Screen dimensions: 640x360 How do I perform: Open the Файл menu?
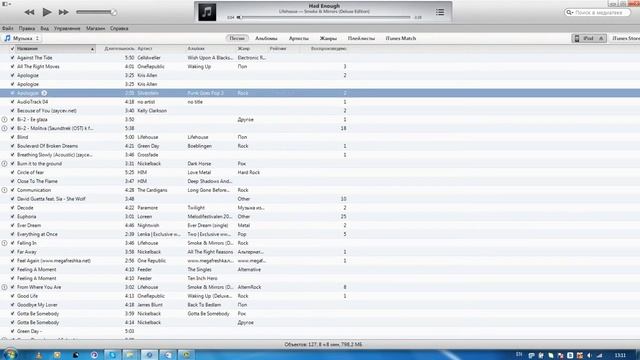coord(8,29)
